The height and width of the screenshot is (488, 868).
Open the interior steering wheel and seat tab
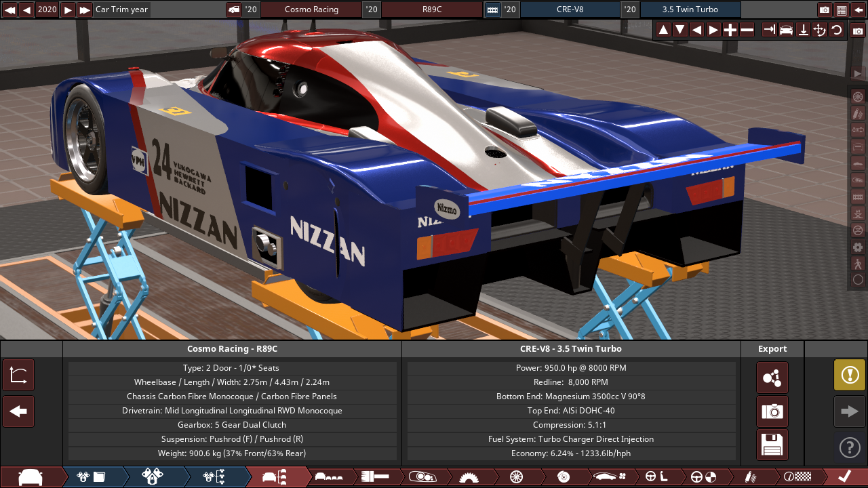point(656,477)
